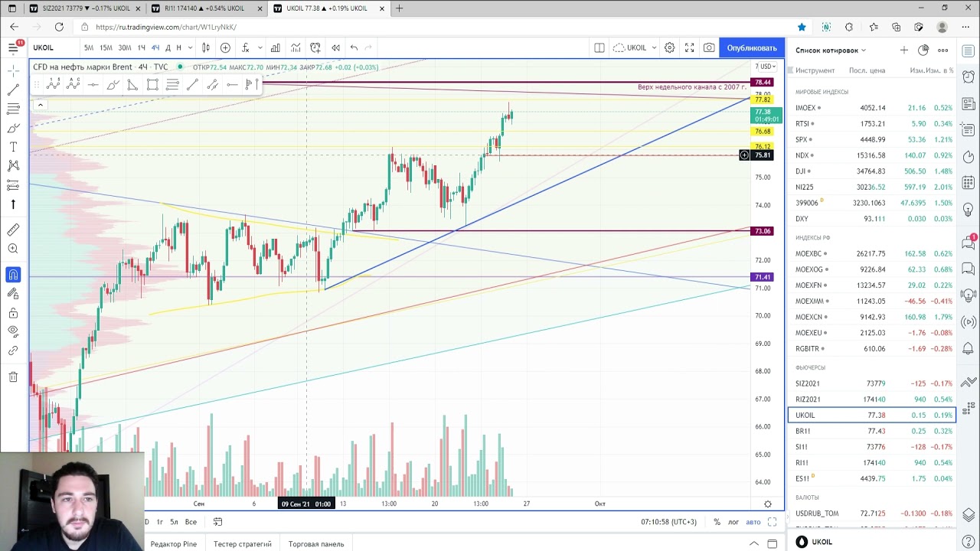Take a chart snapshot with camera icon

(709, 47)
